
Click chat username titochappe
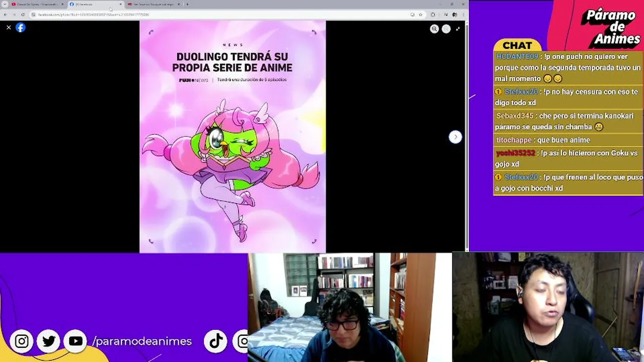click(x=514, y=140)
